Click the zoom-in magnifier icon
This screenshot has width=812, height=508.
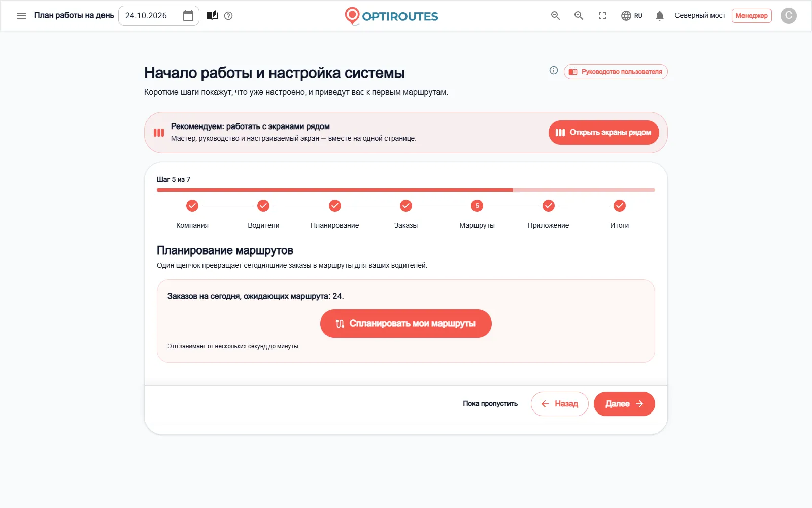coord(579,16)
